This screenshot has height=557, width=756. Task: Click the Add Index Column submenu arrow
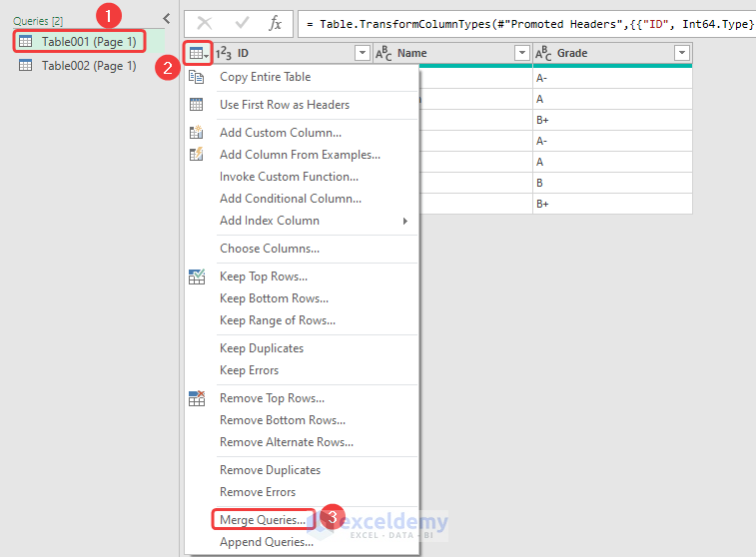coord(405,221)
